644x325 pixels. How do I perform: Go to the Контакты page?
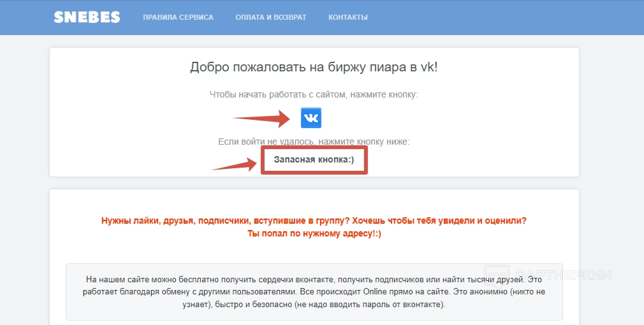[348, 17]
